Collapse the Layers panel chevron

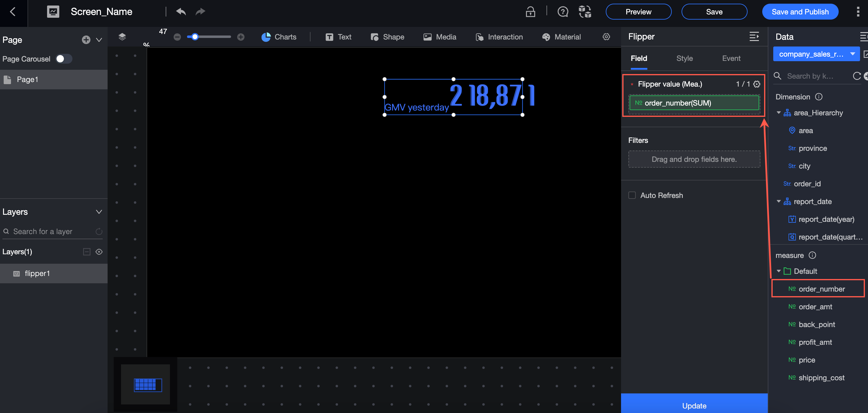pyautogui.click(x=99, y=212)
